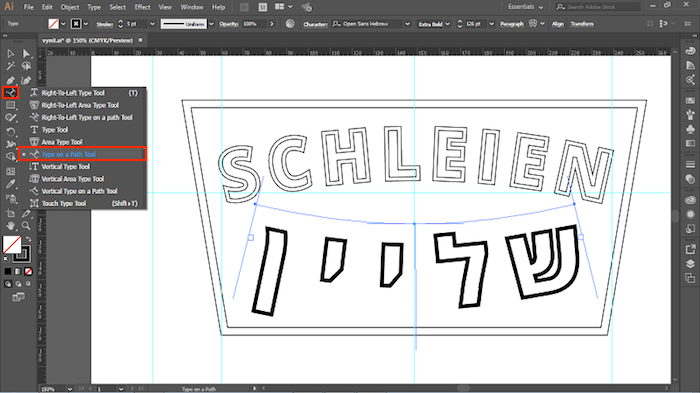Click the Opacity label link
The height and width of the screenshot is (393, 700).
229,24
